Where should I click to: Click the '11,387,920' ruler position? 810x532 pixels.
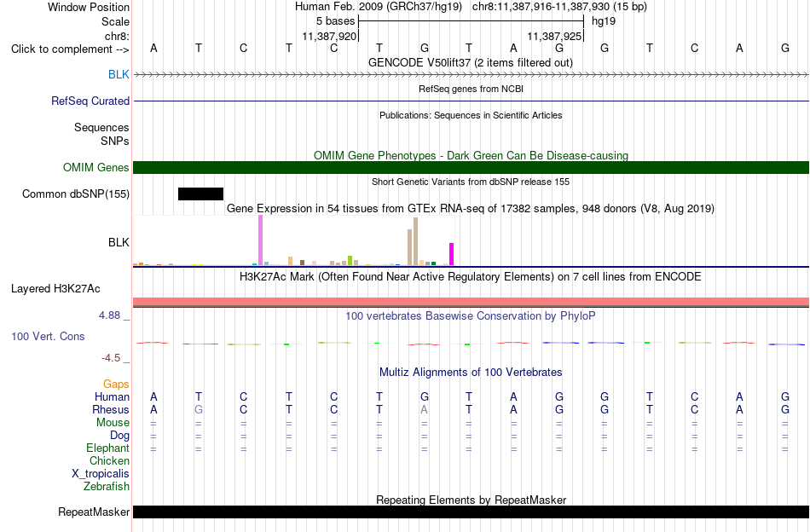330,36
